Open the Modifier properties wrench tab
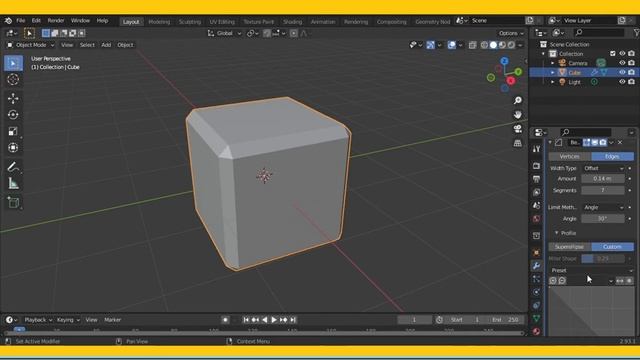Screen dimensions: 640x360 coord(536,266)
